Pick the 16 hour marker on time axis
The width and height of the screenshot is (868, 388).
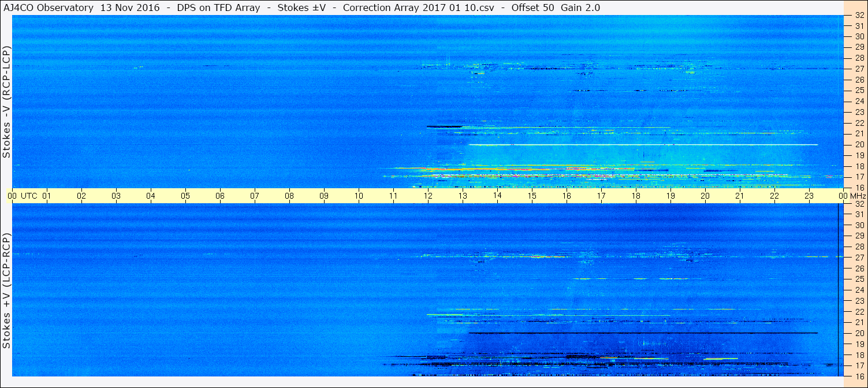point(567,196)
